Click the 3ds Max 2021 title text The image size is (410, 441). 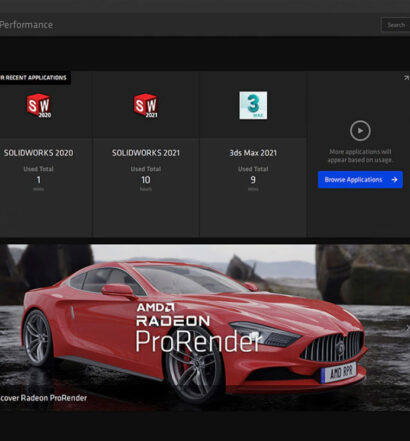(253, 153)
